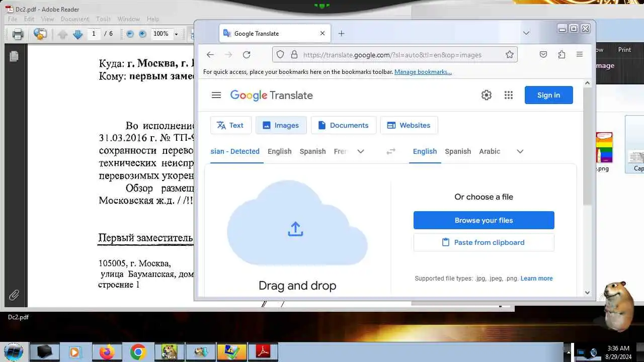Go back in Firefox
This screenshot has height=362, width=644.
210,55
